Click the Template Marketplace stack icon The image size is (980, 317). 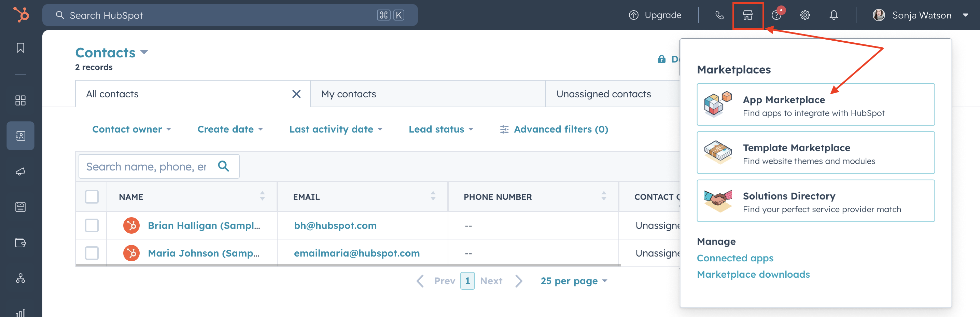(x=718, y=152)
